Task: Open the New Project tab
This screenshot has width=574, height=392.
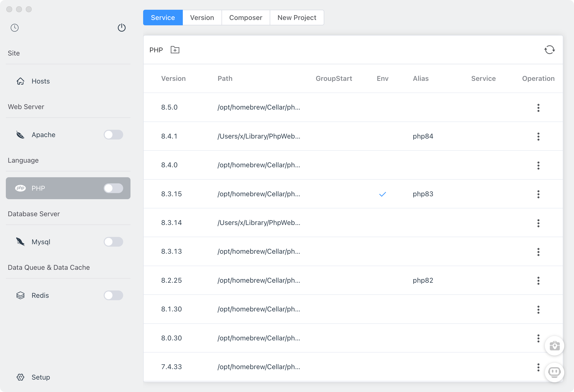Action: pyautogui.click(x=297, y=18)
